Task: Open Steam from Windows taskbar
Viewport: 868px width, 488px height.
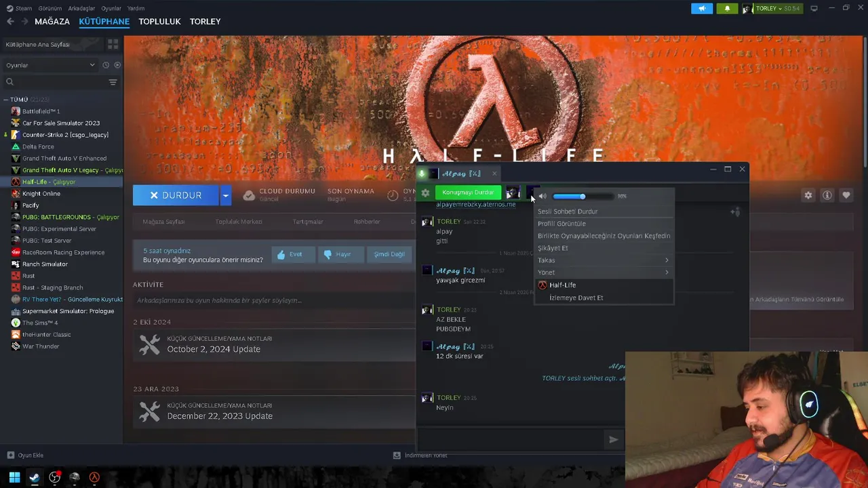Action: coord(34,477)
